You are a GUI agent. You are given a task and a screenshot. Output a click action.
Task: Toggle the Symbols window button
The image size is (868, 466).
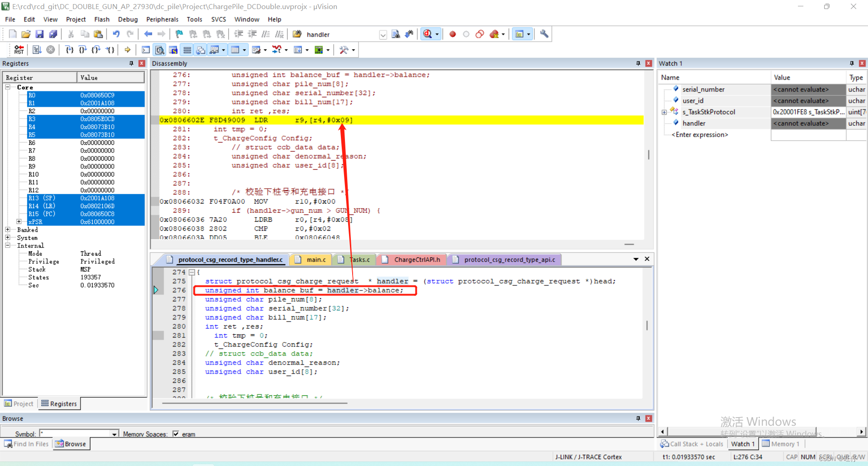click(x=173, y=50)
